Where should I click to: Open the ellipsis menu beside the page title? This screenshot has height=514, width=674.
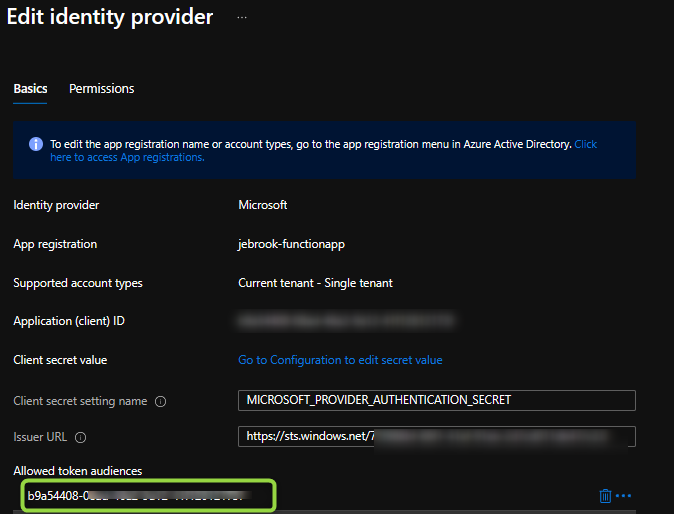click(242, 17)
